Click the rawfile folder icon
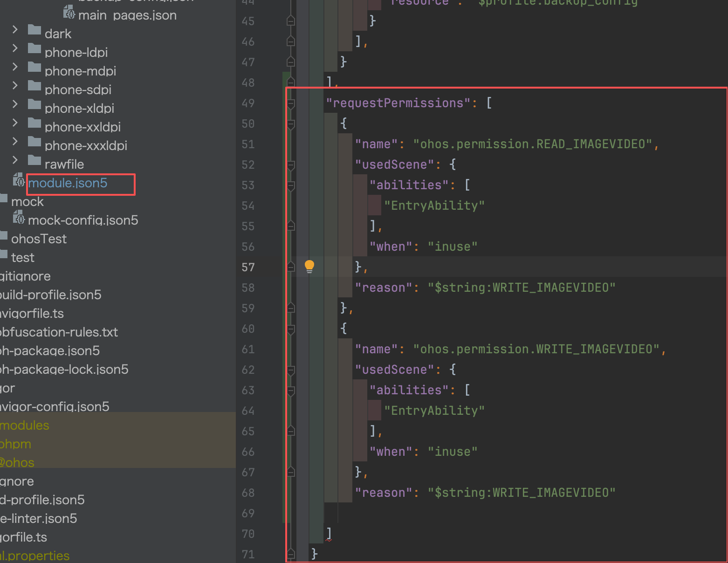This screenshot has height=563, width=728. 34,161
